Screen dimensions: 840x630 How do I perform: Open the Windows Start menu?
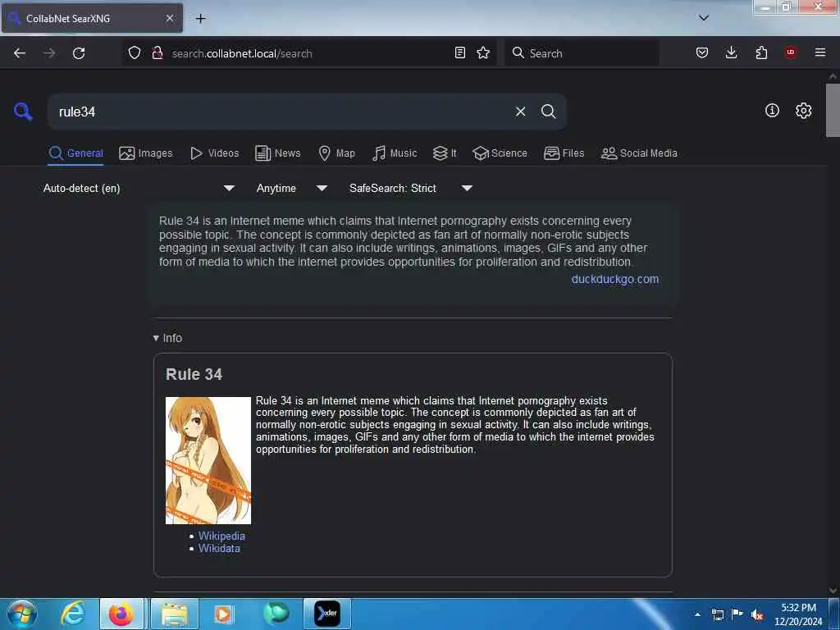(x=22, y=614)
